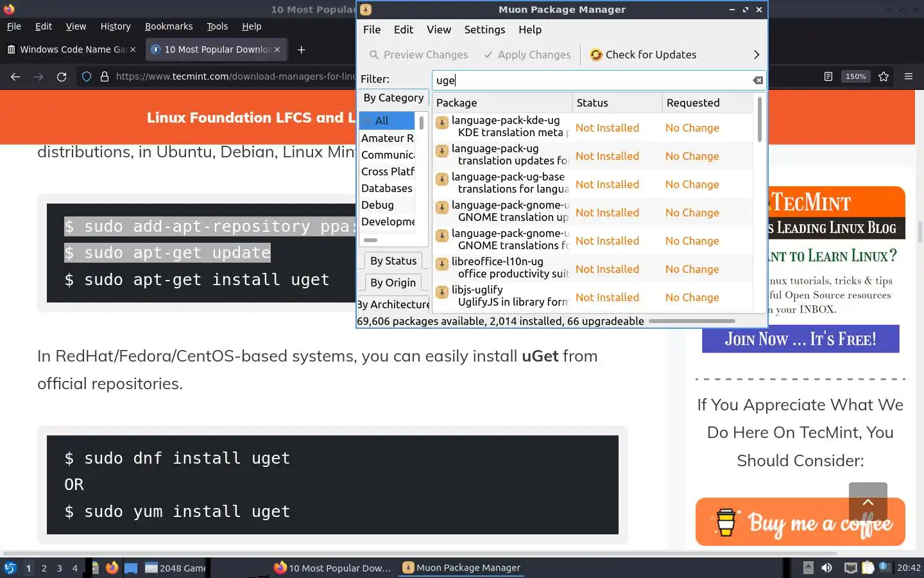This screenshot has width=924, height=578.
Task: Click the libreoffice-l10n-ug package icon
Action: coord(442,264)
